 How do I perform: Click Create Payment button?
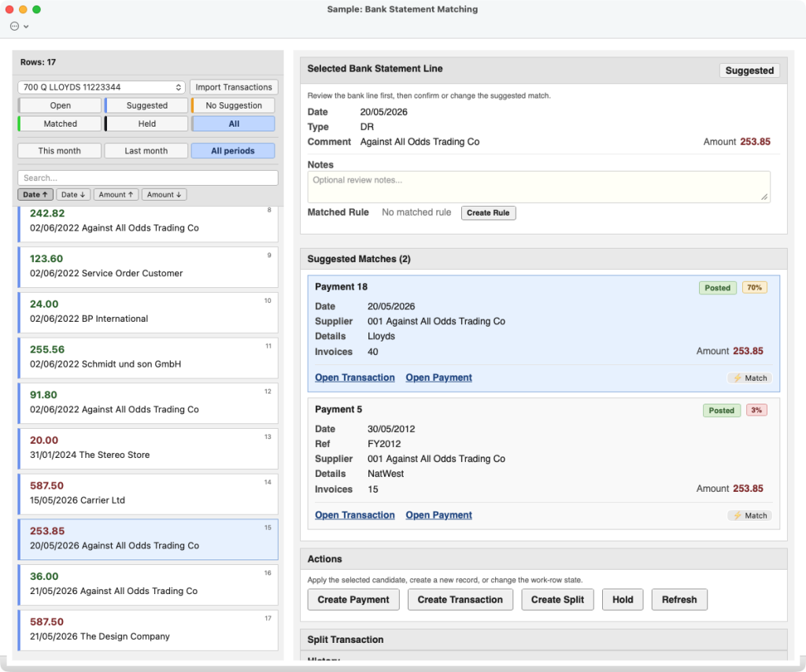(353, 600)
